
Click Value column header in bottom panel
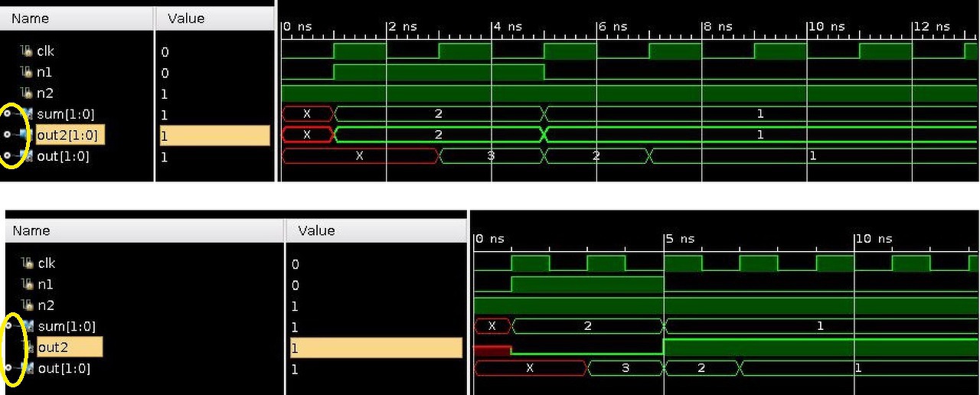point(316,230)
